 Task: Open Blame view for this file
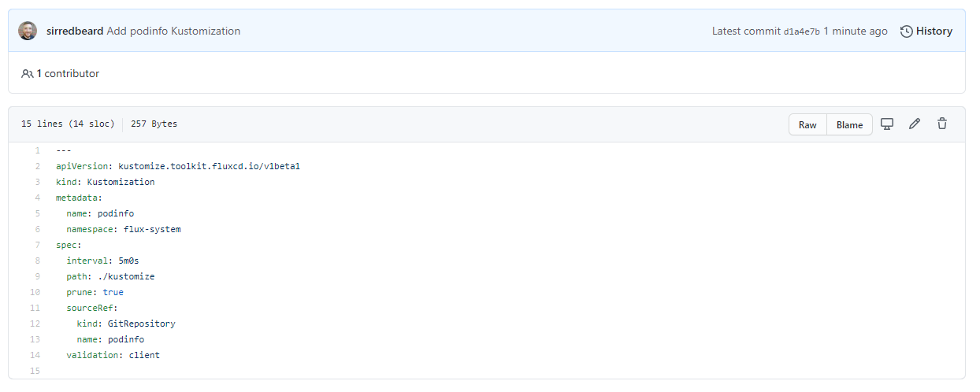(849, 124)
